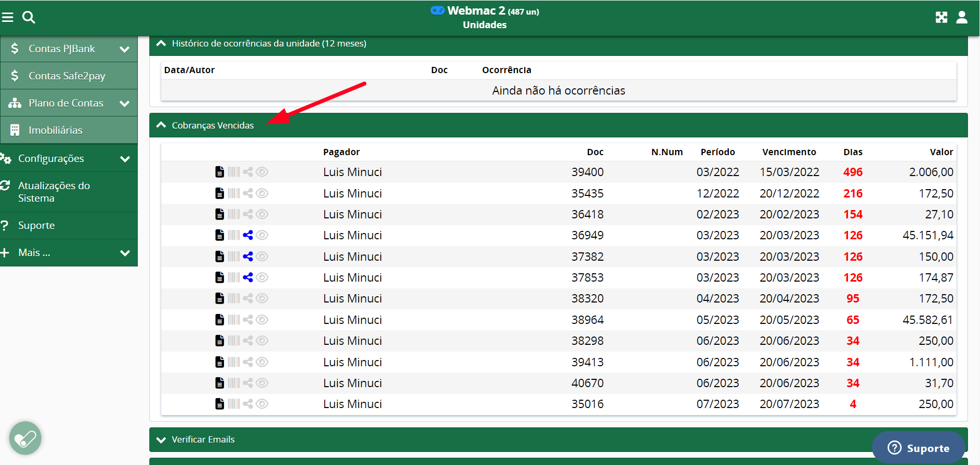Toggle eye icon for doc 37382

[262, 257]
